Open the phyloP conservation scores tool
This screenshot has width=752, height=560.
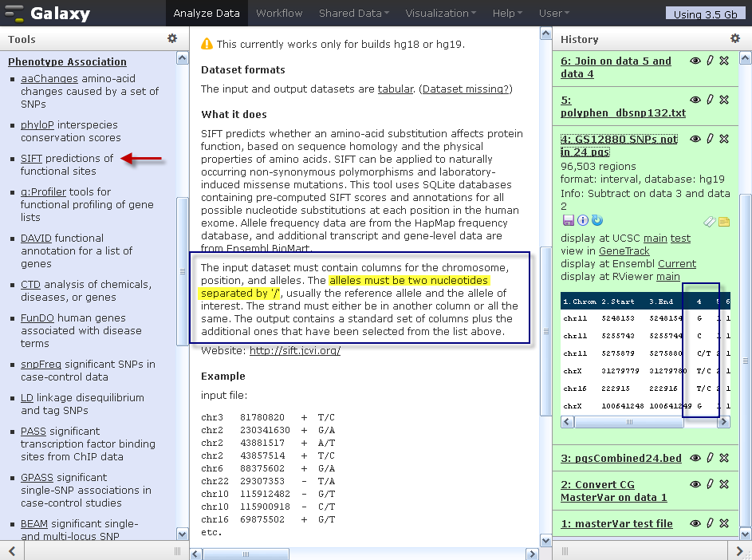(x=37, y=124)
